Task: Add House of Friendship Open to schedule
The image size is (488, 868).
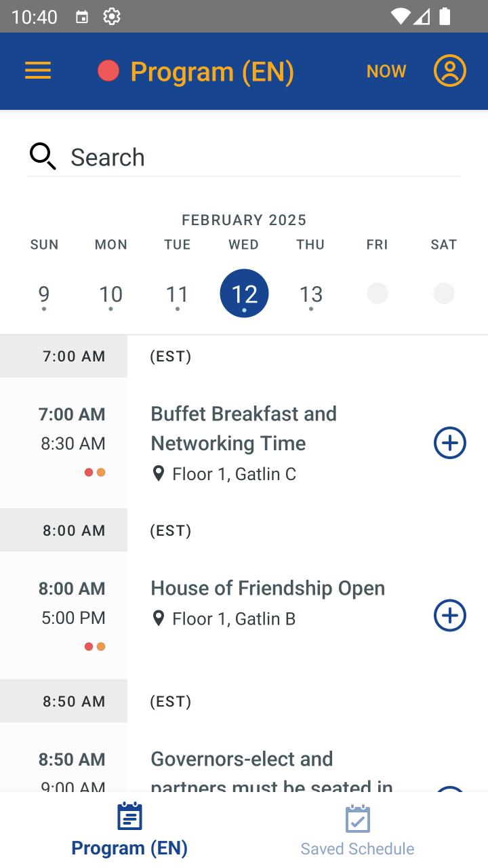Action: (450, 616)
